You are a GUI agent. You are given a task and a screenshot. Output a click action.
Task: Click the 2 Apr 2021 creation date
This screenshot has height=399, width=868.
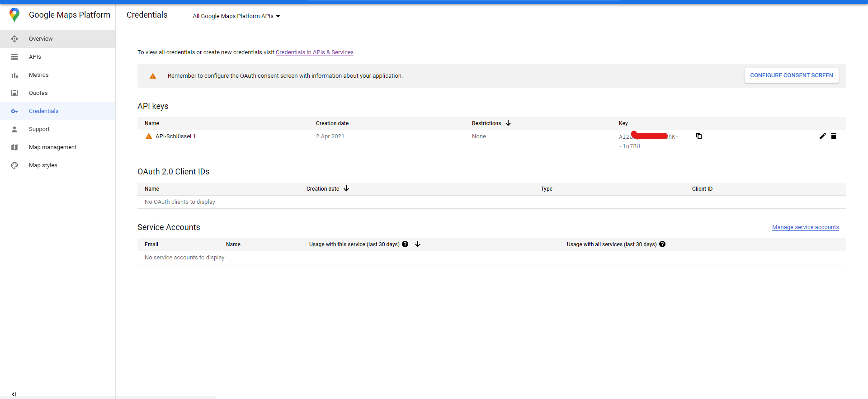330,136
